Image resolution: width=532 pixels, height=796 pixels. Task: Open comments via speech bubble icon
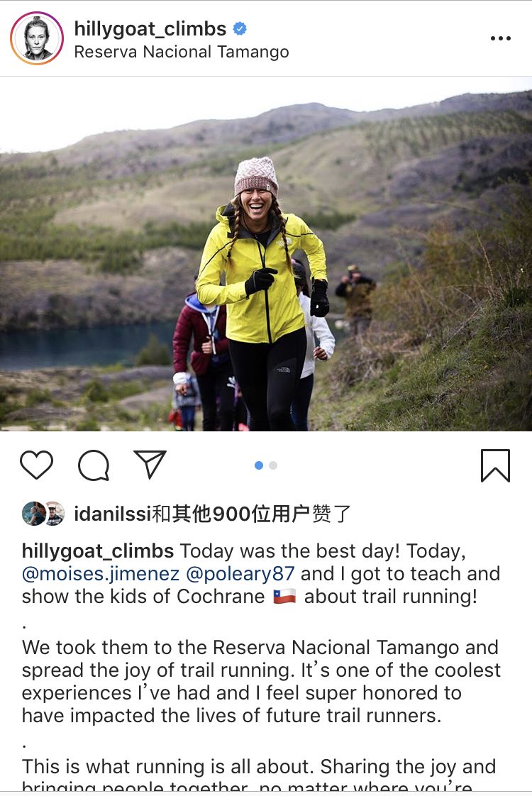(x=94, y=465)
